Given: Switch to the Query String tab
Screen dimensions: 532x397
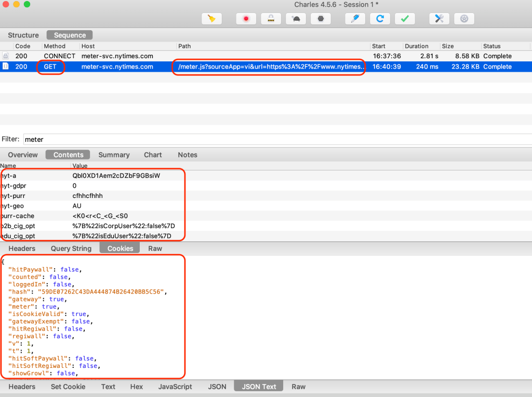Looking at the screenshot, I should pyautogui.click(x=71, y=248).
